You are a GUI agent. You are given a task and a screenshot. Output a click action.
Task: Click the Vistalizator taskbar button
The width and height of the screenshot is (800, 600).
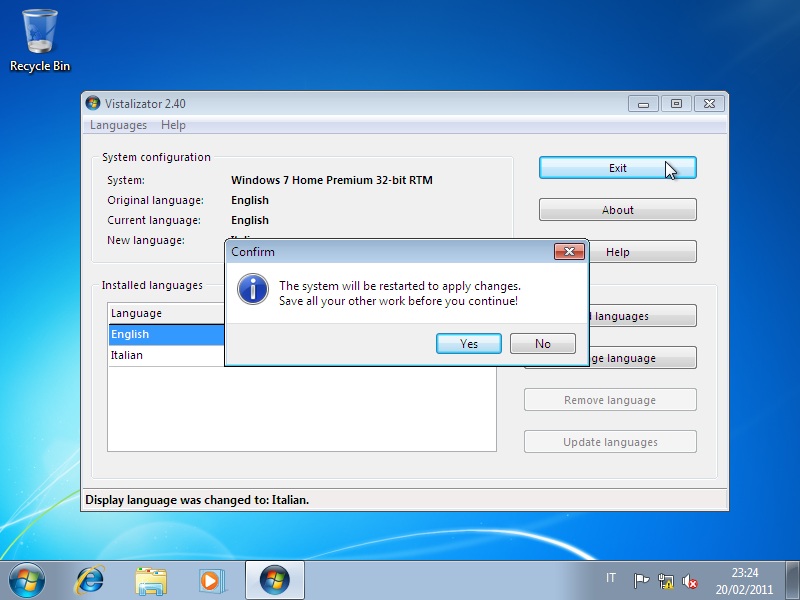point(275,581)
